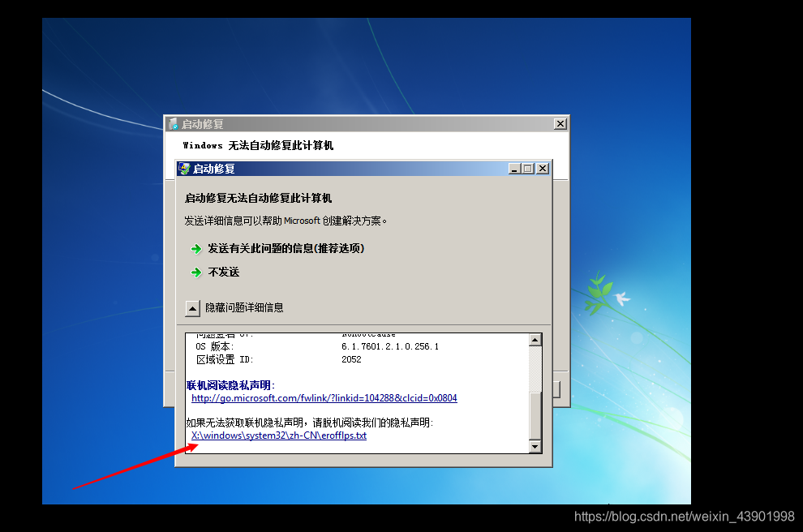The width and height of the screenshot is (803, 532).
Task: Select the locale ID value 2052
Action: click(x=351, y=359)
